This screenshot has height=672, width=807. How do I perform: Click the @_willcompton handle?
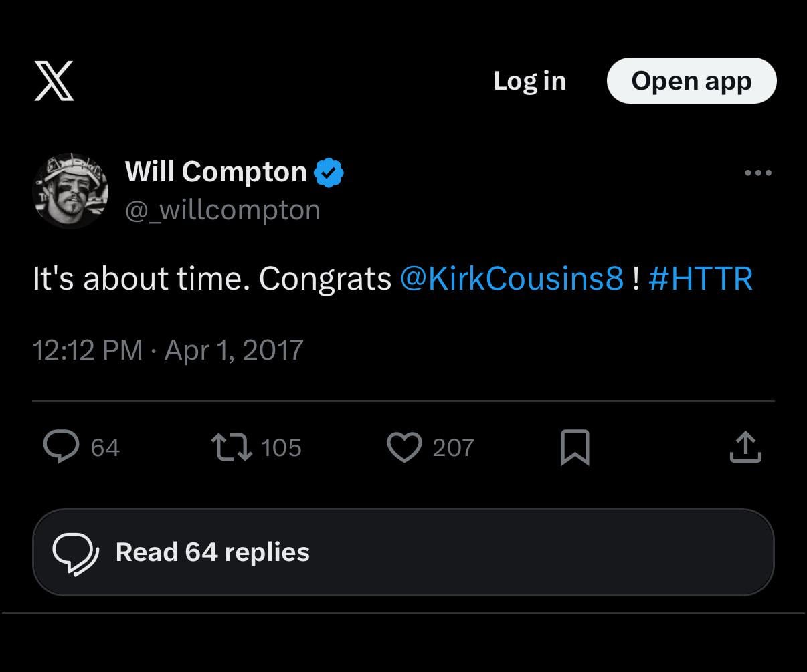tap(222, 209)
